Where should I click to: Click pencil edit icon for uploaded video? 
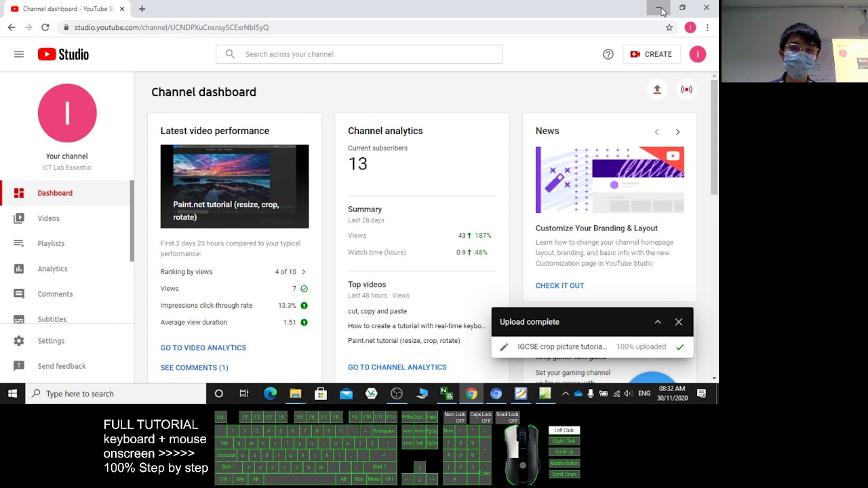(x=504, y=347)
